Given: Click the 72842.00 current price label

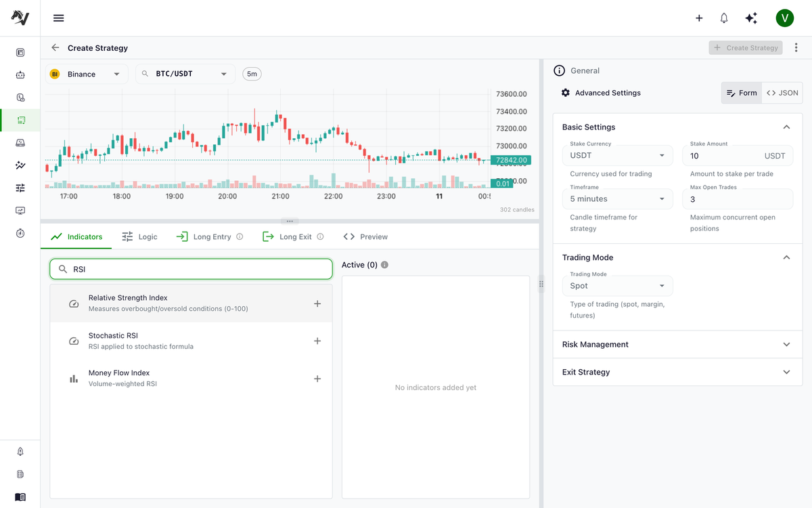Looking at the screenshot, I should tap(511, 161).
